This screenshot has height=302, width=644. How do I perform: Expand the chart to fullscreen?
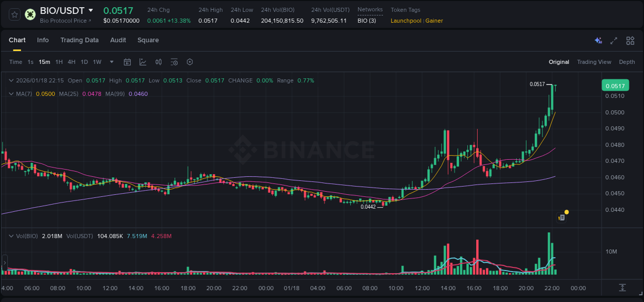613,40
